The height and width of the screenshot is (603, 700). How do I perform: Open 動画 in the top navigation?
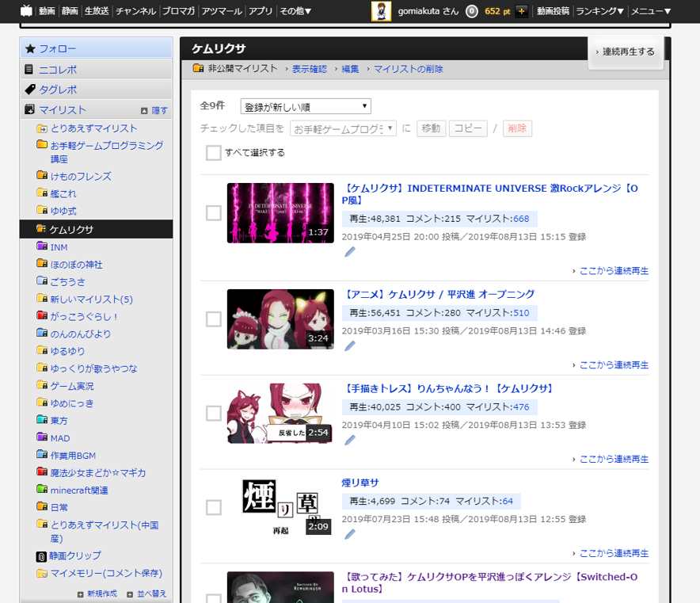pos(47,11)
